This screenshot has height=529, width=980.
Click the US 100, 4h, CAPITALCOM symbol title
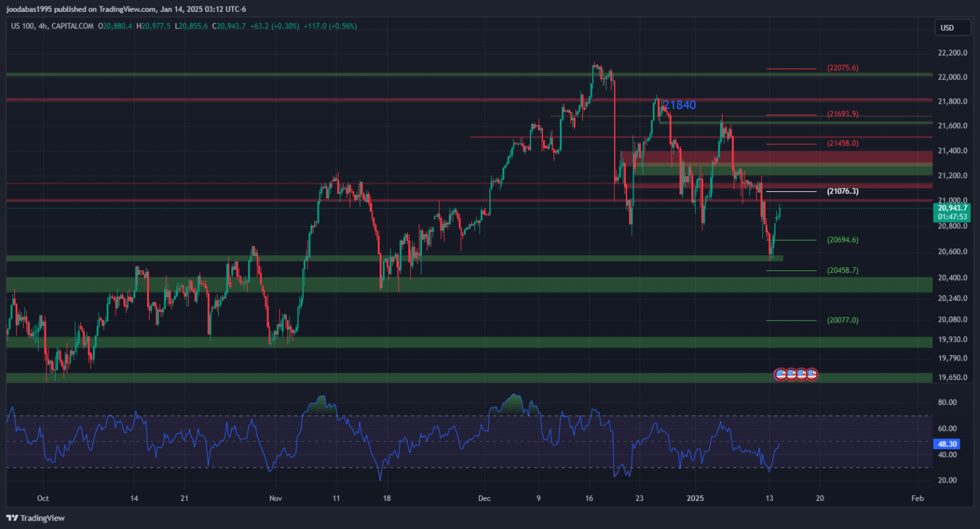pos(51,26)
